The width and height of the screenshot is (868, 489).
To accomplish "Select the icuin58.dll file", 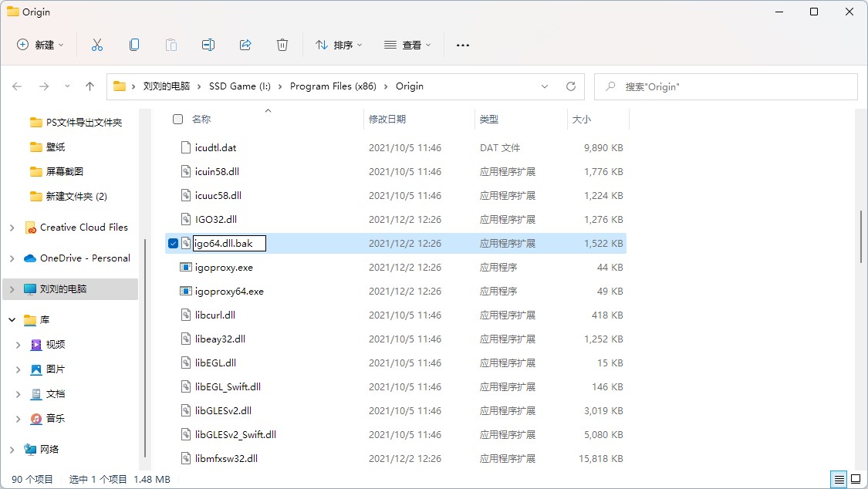I will [217, 171].
